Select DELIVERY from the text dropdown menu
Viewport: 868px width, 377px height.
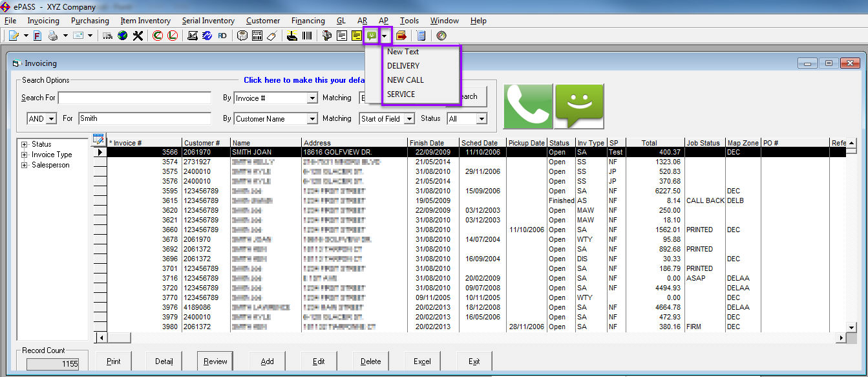click(403, 66)
